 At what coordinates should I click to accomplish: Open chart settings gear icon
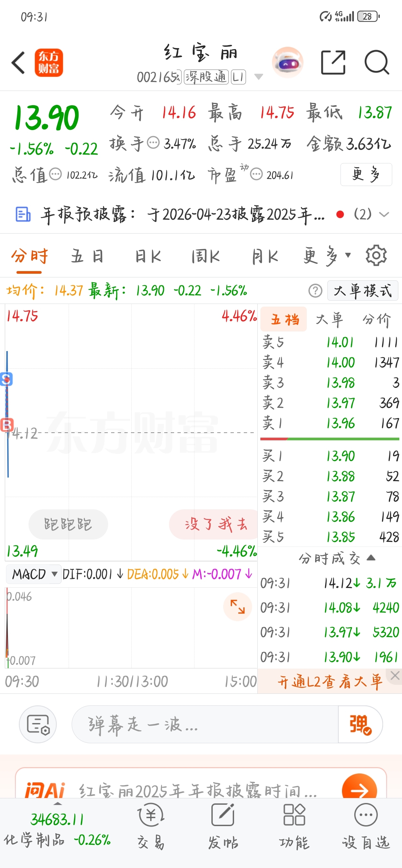[376, 256]
